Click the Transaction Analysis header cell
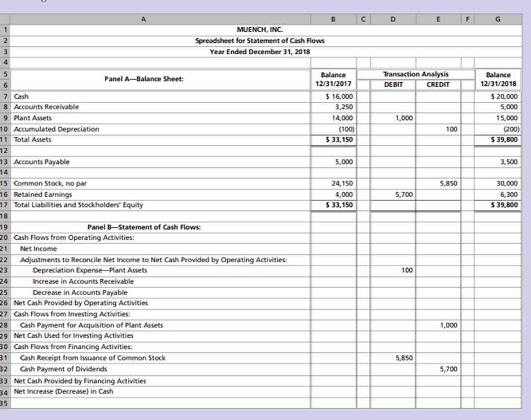Image resolution: width=531 pixels, height=420 pixels. tap(416, 74)
